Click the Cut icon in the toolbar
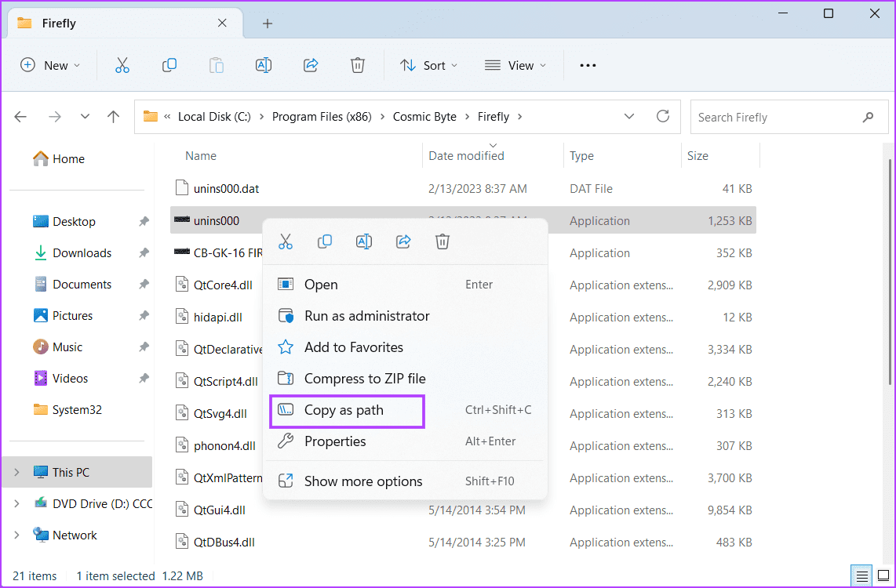 [122, 65]
